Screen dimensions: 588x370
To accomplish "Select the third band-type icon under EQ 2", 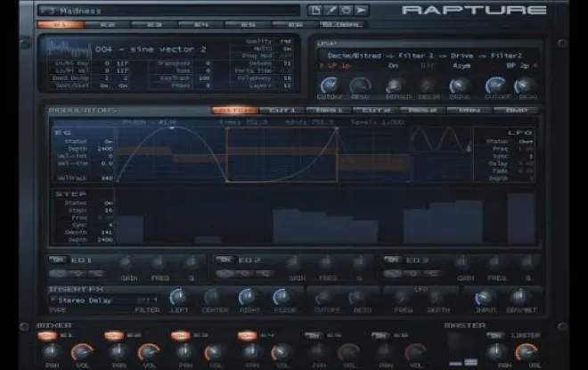I will pos(264,274).
